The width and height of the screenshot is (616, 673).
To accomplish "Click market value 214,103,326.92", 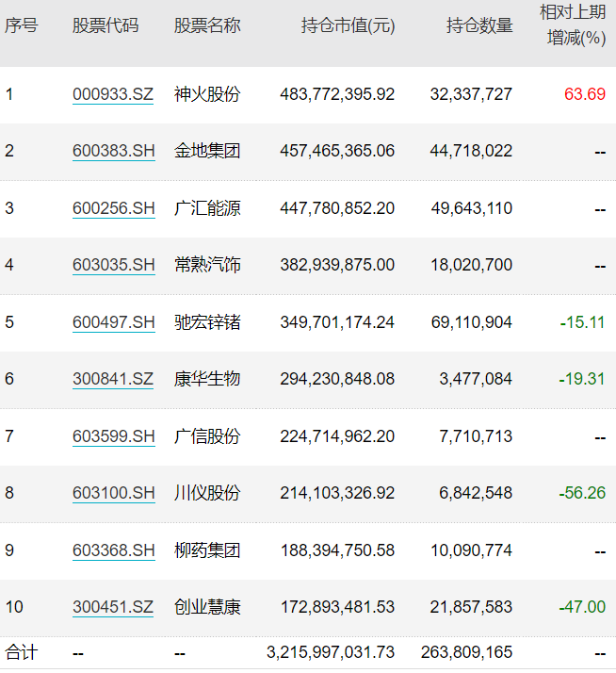I will point(337,493).
